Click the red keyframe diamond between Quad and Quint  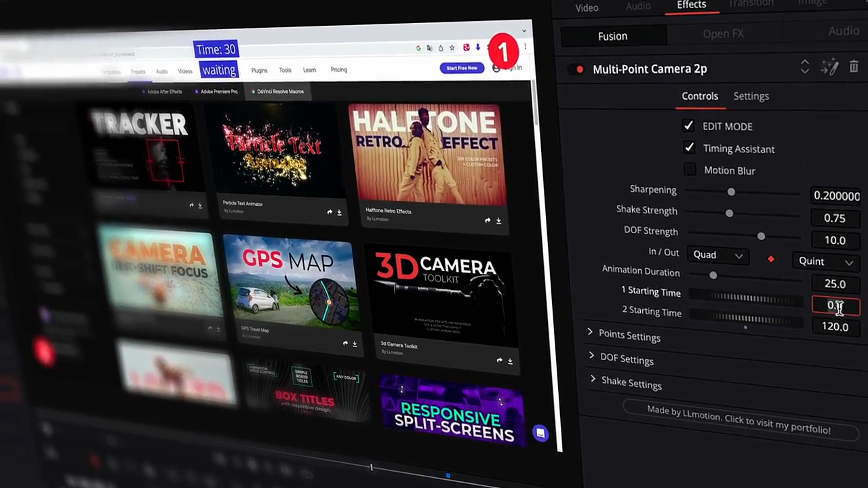pyautogui.click(x=770, y=259)
